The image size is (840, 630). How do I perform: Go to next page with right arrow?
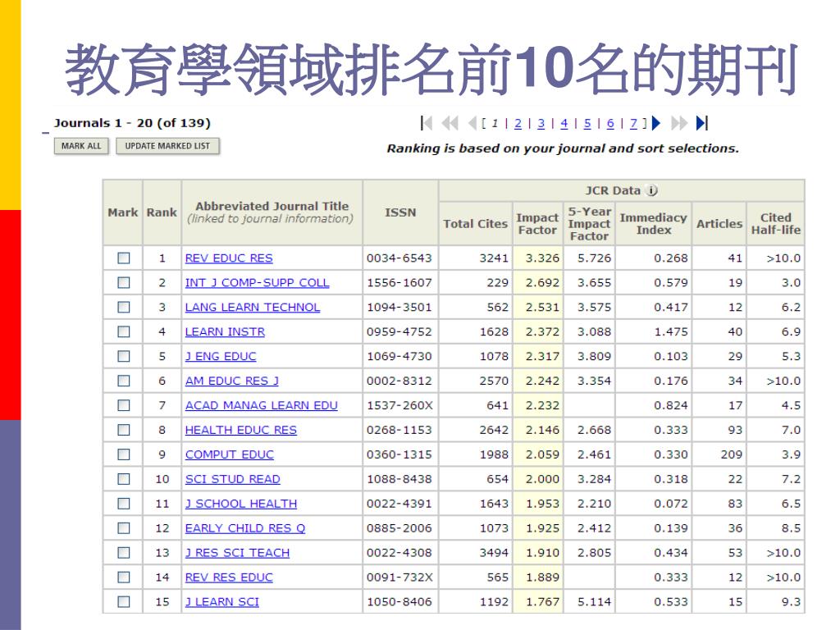pyautogui.click(x=656, y=123)
